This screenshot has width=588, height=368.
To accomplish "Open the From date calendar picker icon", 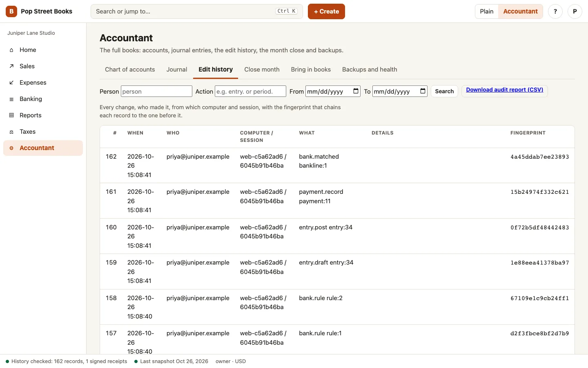I will [x=356, y=91].
